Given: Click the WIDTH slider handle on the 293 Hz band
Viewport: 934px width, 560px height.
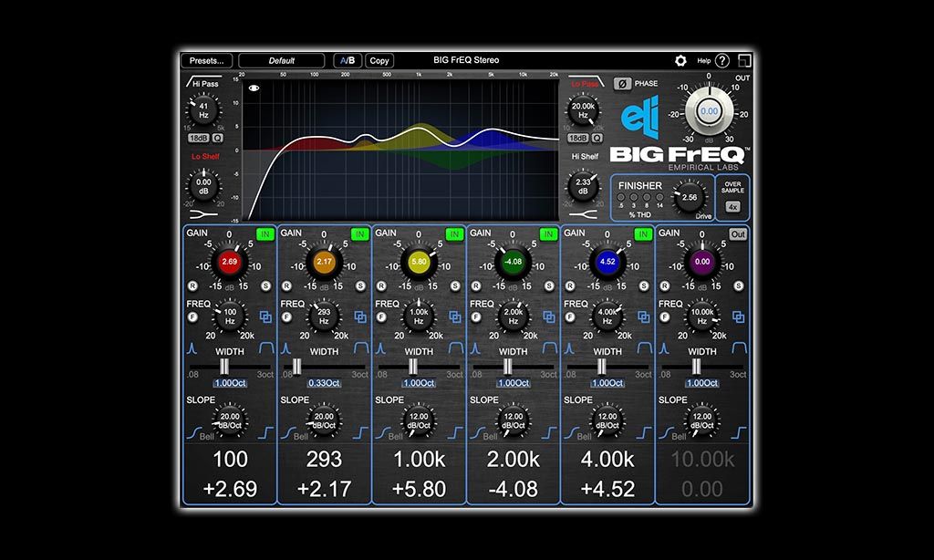Looking at the screenshot, I should 296,367.
